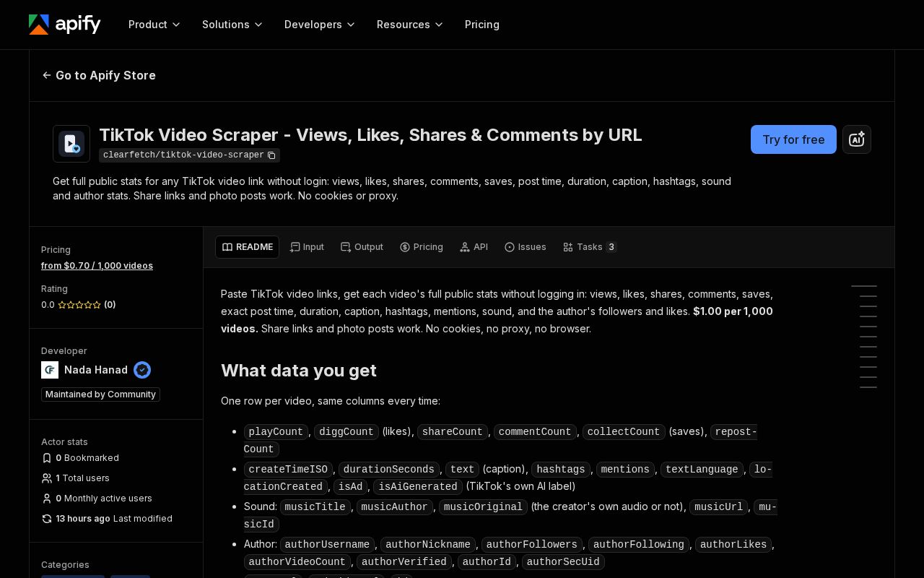Image resolution: width=924 pixels, height=578 pixels.
Task: Click the Maintained by Community badge
Action: click(100, 394)
